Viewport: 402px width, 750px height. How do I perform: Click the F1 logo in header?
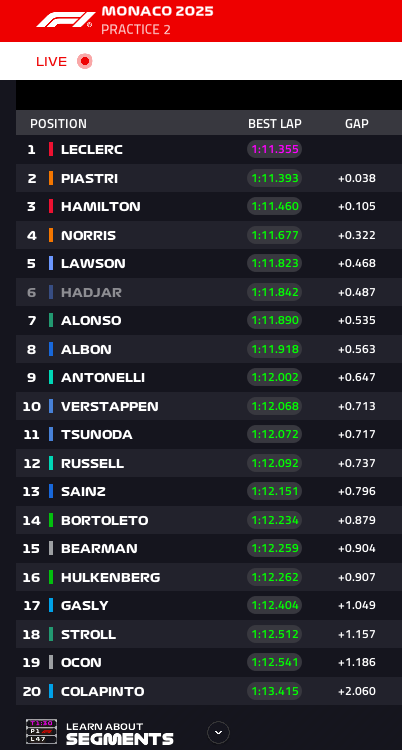pos(64,20)
